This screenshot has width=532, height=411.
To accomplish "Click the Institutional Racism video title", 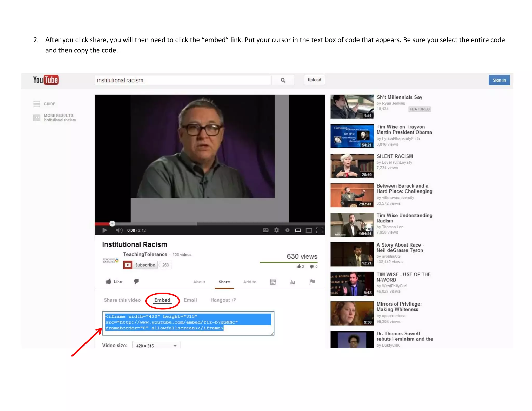I will point(135,244).
